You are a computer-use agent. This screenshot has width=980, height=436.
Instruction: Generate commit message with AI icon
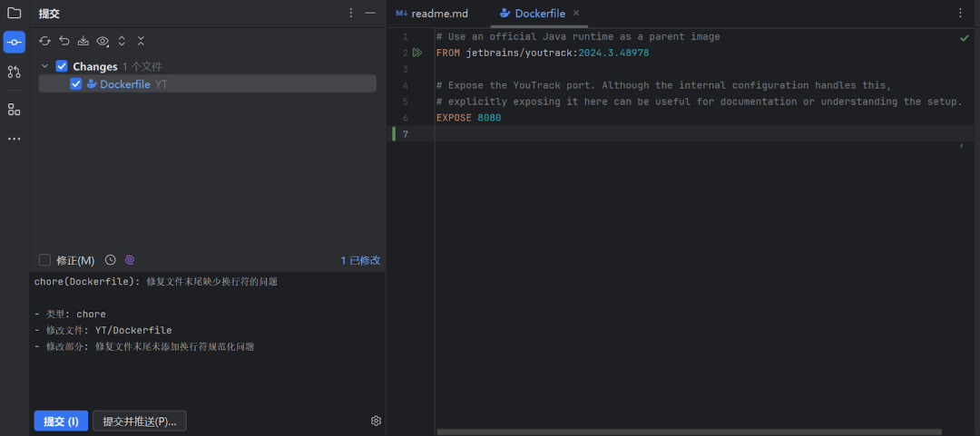pos(130,260)
